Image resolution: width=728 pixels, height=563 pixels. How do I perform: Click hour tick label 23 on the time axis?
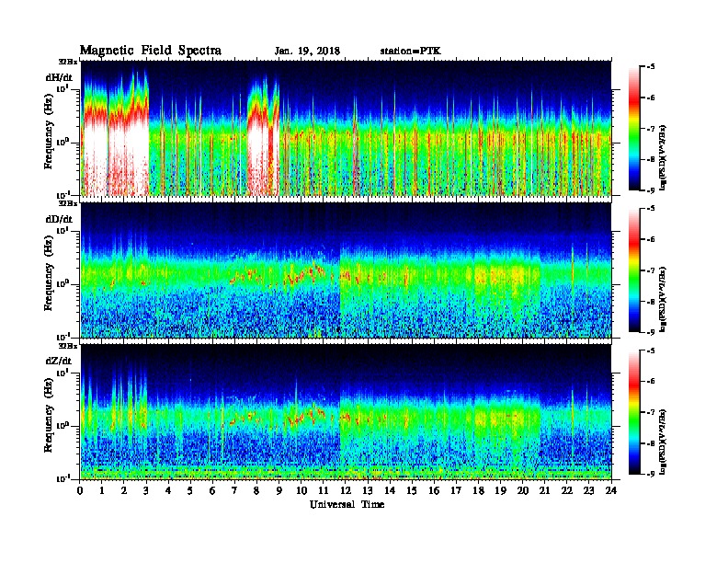588,491
